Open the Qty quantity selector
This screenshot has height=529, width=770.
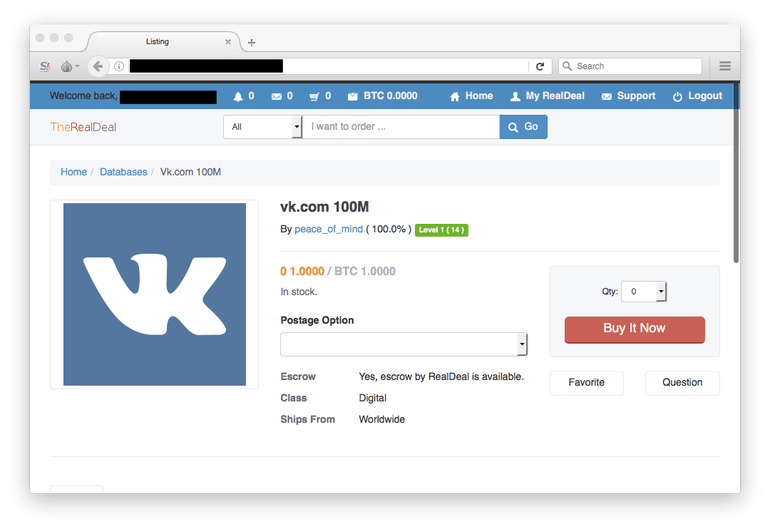pyautogui.click(x=643, y=292)
